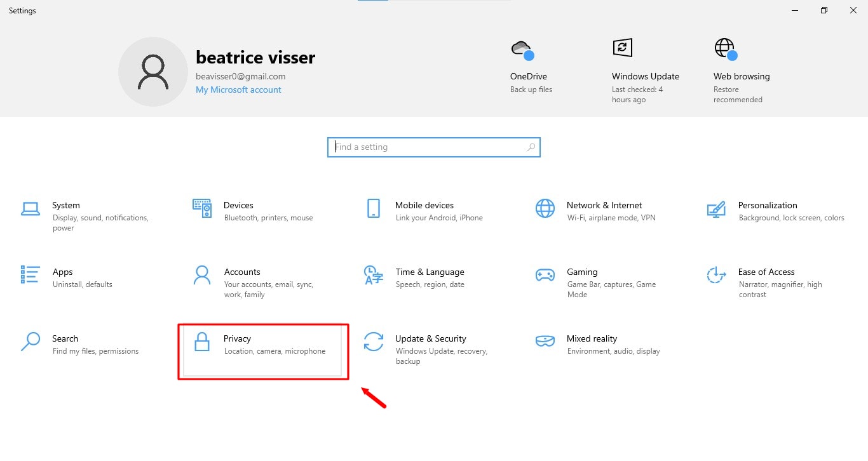This screenshot has height=461, width=868.
Task: Click the OneDrive label text
Action: (x=529, y=76)
